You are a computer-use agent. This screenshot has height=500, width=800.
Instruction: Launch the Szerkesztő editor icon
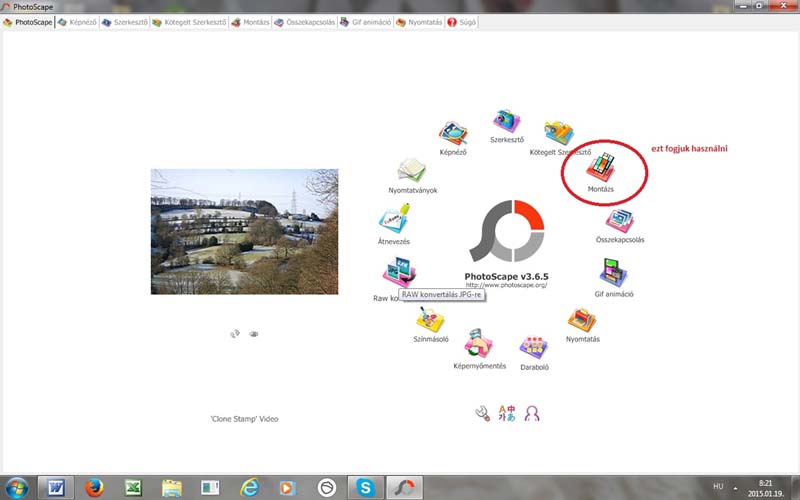(x=507, y=121)
